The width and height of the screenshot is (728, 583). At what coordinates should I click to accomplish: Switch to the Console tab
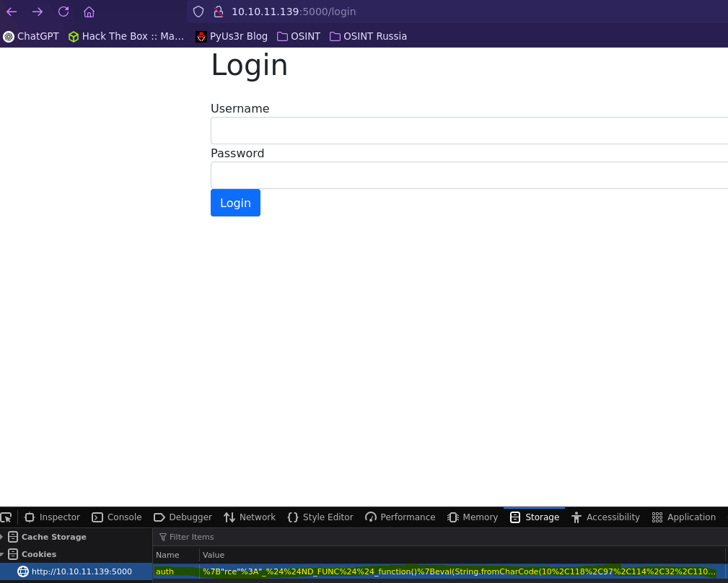(x=117, y=517)
